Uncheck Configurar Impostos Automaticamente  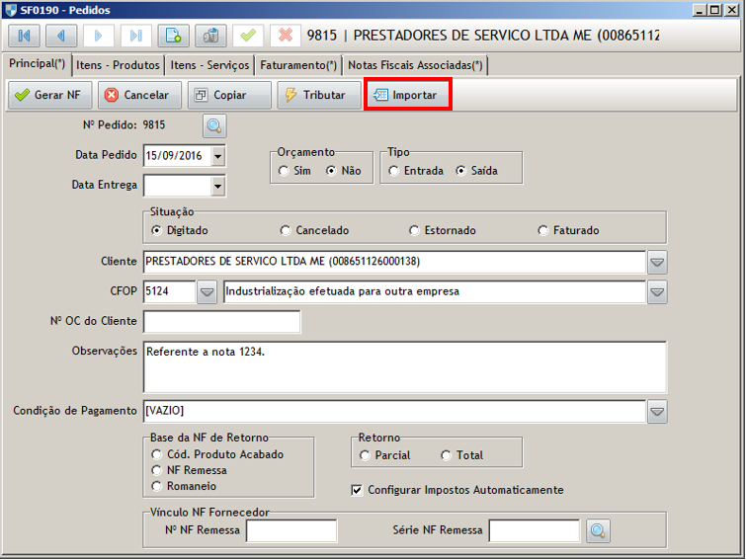click(x=357, y=490)
